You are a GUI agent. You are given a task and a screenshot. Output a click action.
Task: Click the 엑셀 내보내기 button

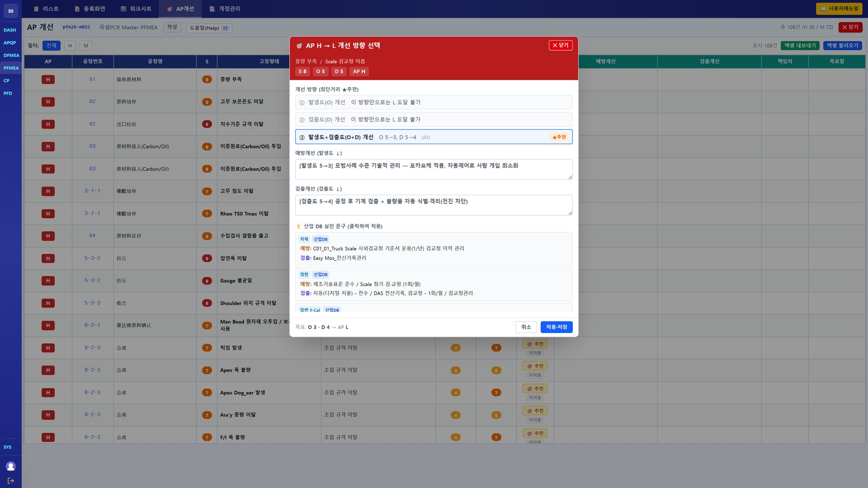pyautogui.click(x=800, y=46)
